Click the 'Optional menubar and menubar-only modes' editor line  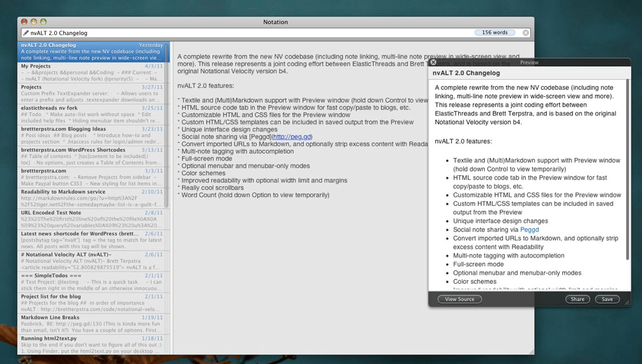coord(244,166)
